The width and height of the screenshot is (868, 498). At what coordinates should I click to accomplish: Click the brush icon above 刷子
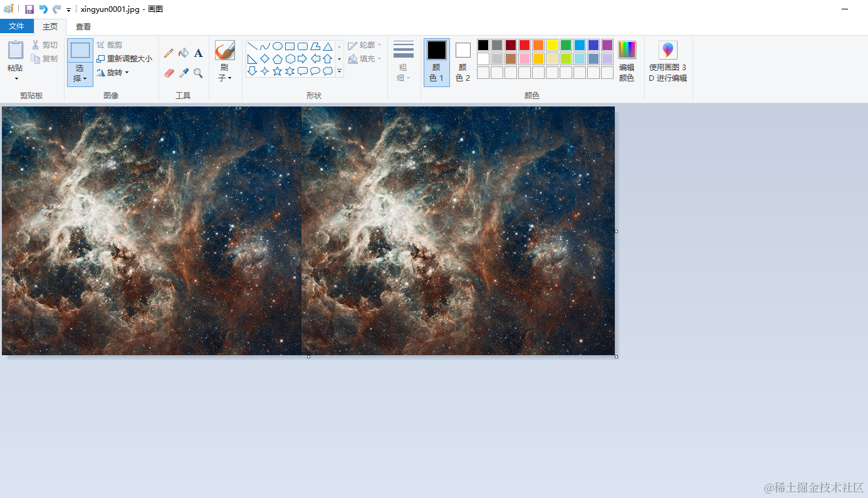[225, 50]
